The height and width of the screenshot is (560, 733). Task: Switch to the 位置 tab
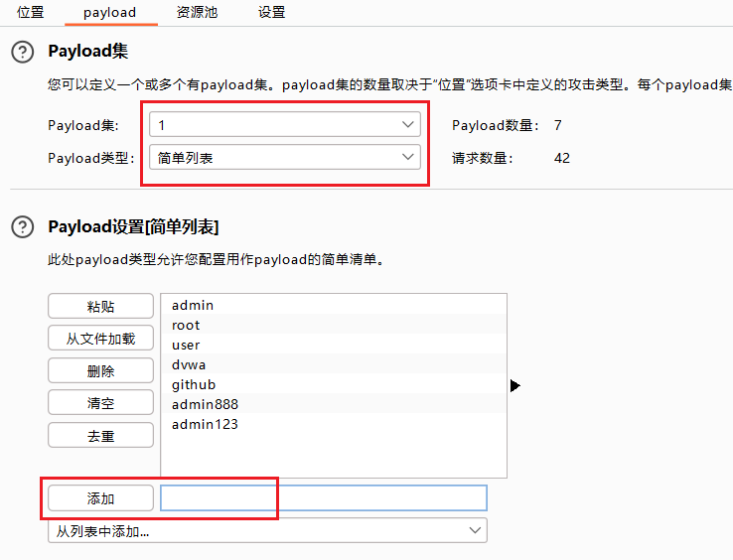[x=31, y=13]
